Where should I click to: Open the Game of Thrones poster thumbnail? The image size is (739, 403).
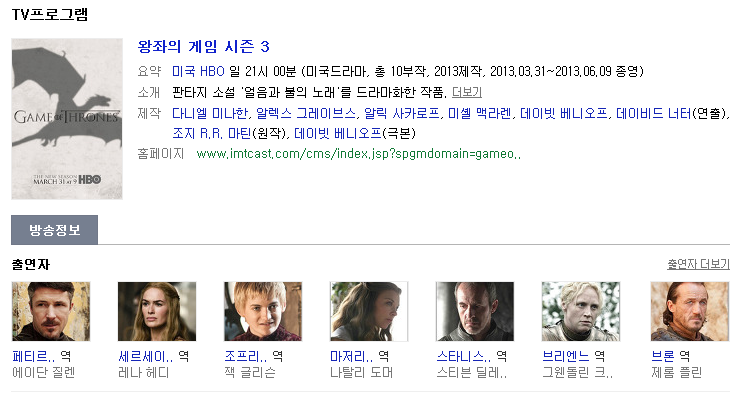67,119
